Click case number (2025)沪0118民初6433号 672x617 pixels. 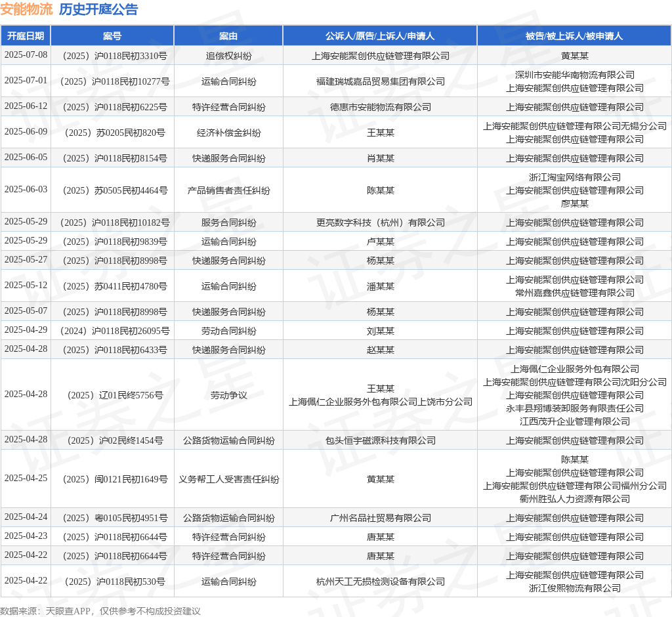(115, 351)
